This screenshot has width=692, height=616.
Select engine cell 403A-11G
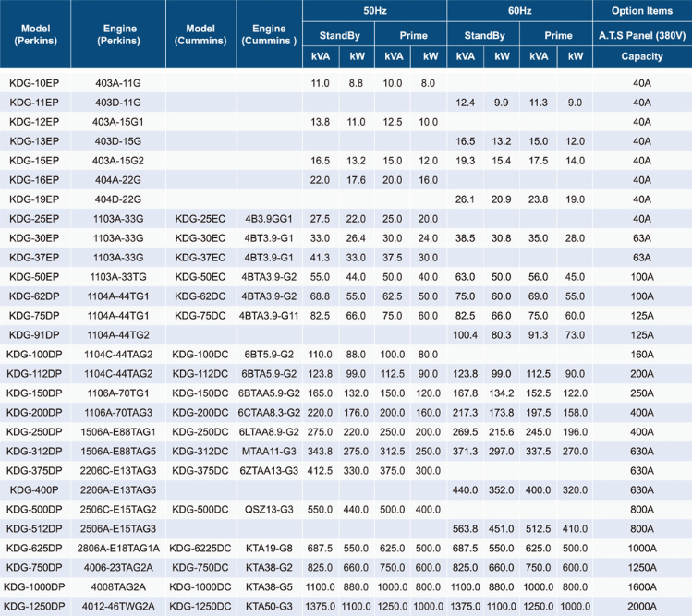click(118, 83)
